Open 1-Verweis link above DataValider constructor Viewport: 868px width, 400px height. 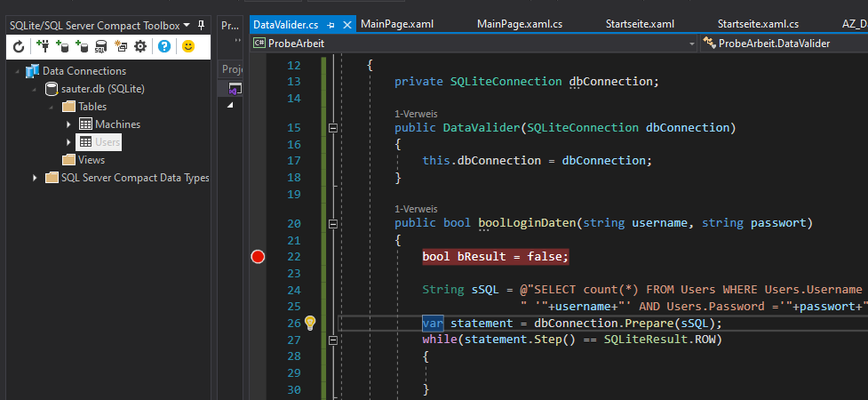tap(416, 114)
